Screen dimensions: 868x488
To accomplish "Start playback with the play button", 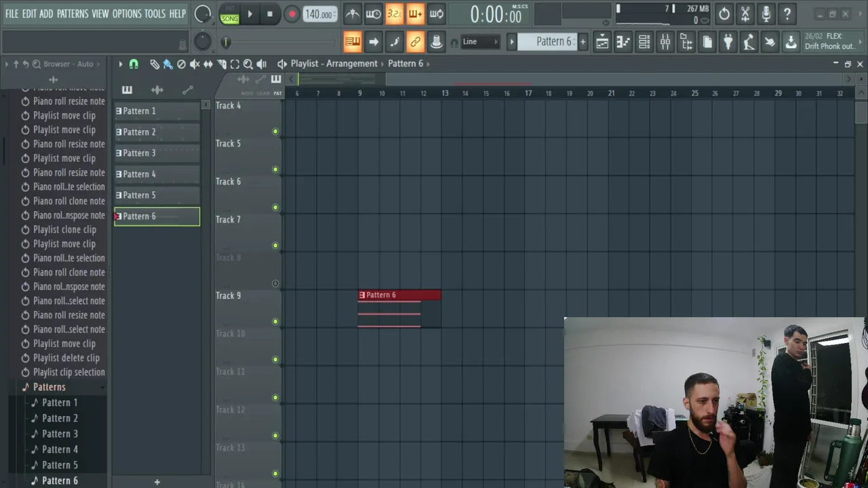I will pos(250,14).
